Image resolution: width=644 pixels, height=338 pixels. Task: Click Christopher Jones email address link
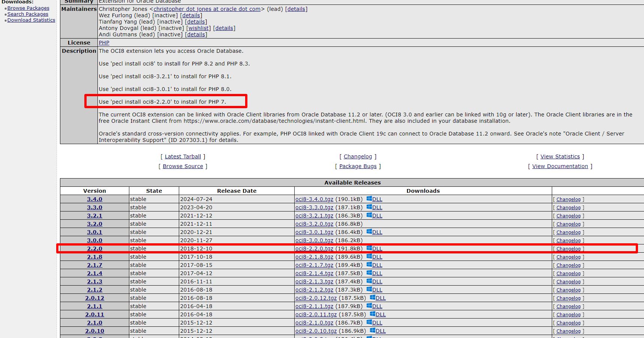pos(207,9)
